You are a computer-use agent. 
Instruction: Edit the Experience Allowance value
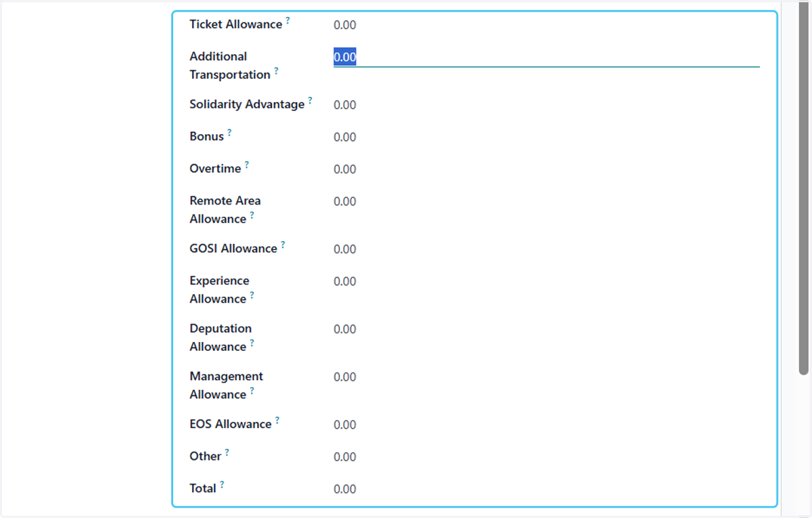coord(344,282)
